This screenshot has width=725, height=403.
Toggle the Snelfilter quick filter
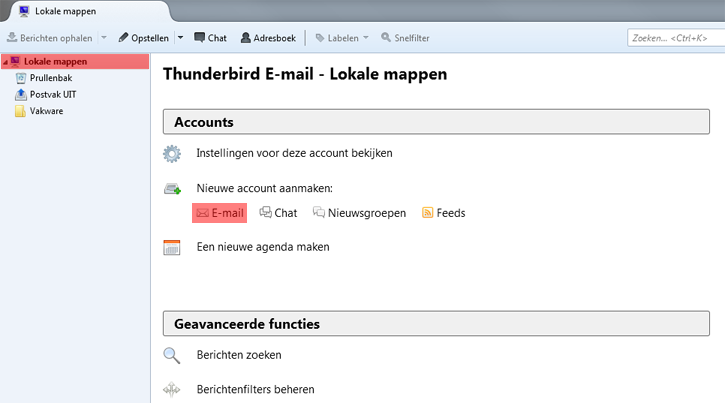pyautogui.click(x=405, y=38)
